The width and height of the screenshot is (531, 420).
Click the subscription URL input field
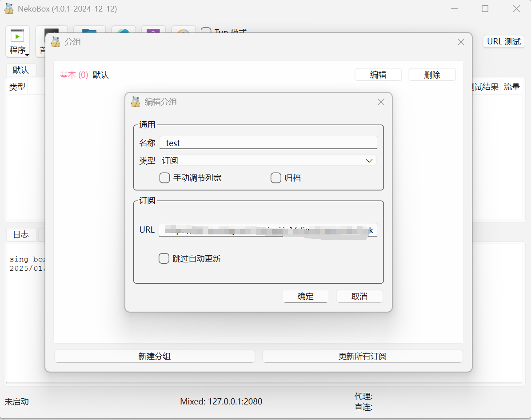point(268,230)
